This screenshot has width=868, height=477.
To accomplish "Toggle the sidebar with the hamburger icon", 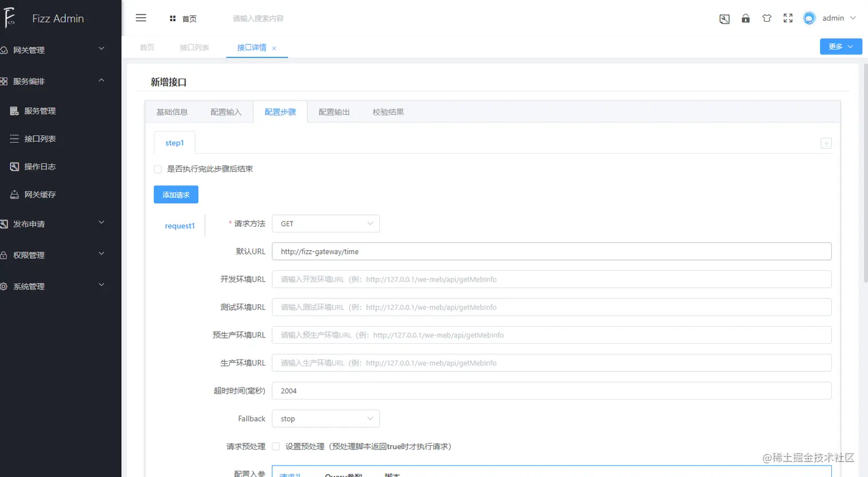I will (x=141, y=18).
